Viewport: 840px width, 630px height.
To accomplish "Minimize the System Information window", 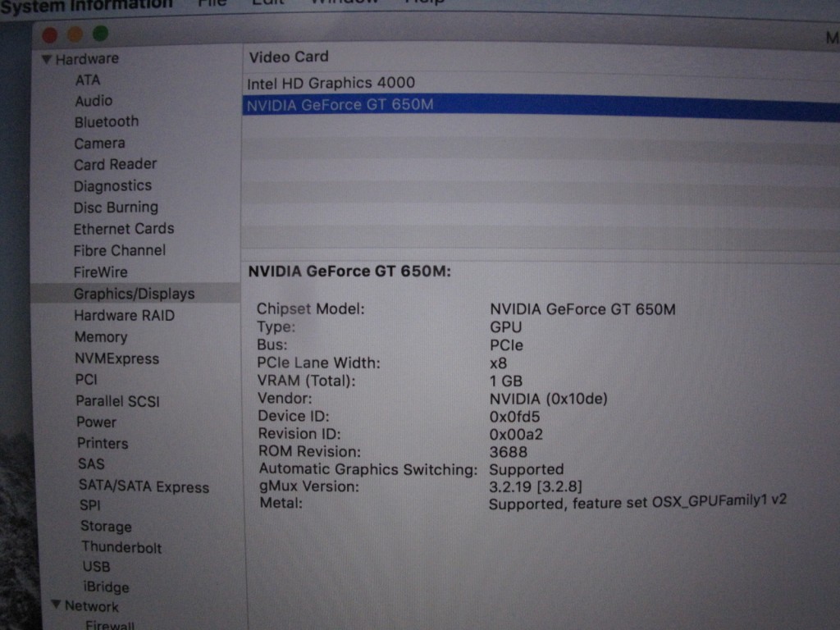I will click(75, 34).
